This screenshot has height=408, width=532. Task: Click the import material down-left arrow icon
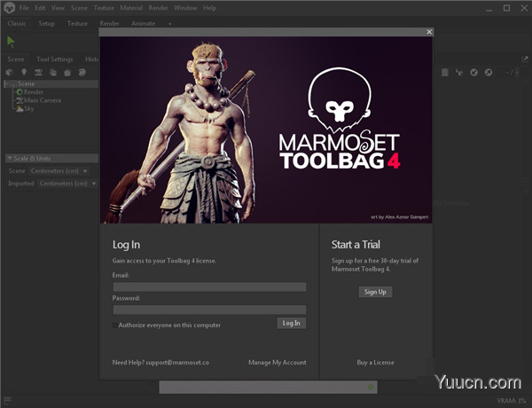(x=474, y=73)
